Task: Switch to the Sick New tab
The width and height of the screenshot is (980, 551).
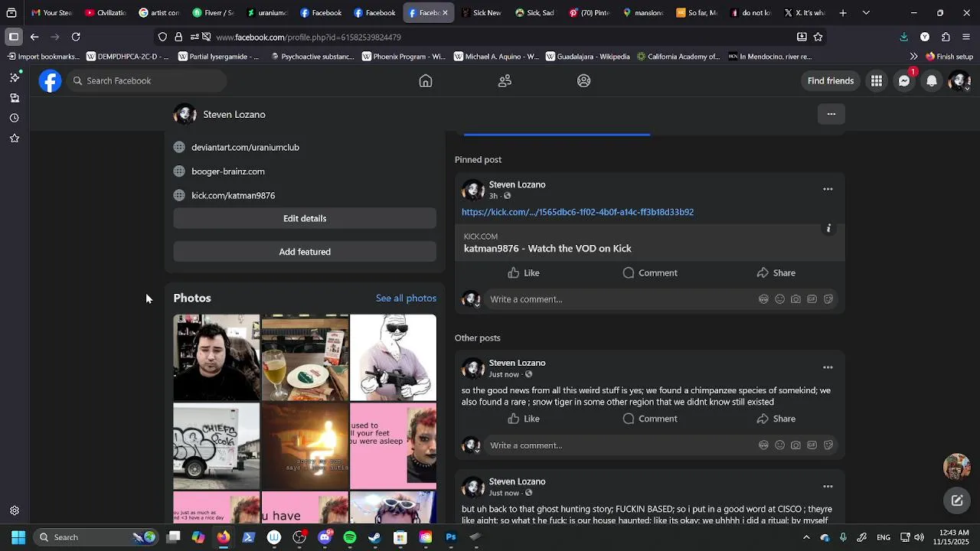Action: click(x=482, y=13)
